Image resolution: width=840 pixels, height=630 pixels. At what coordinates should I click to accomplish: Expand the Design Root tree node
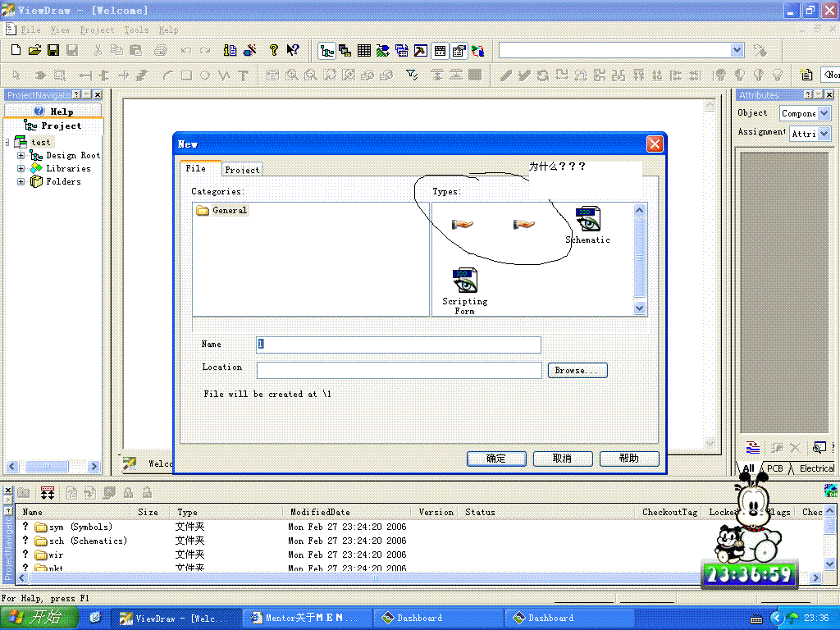pos(21,155)
